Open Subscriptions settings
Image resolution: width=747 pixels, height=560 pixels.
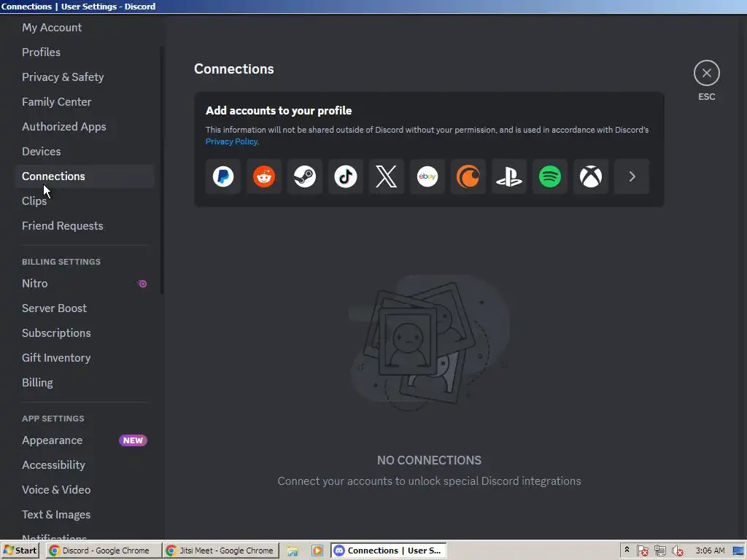[85, 332]
